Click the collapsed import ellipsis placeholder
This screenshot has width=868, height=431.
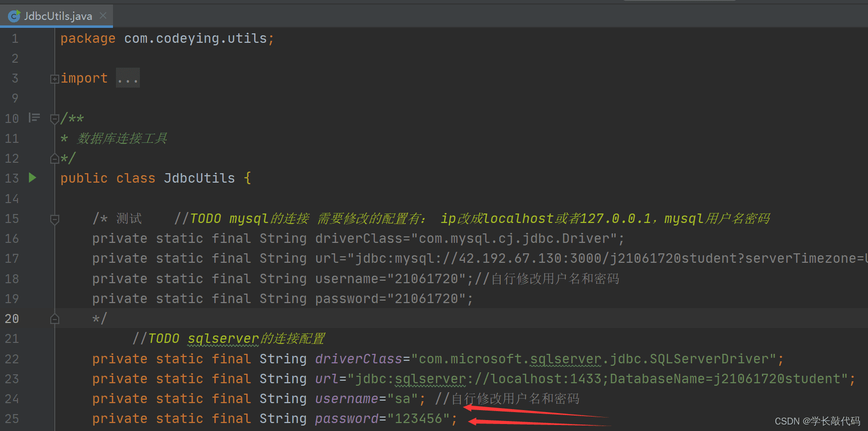point(128,78)
